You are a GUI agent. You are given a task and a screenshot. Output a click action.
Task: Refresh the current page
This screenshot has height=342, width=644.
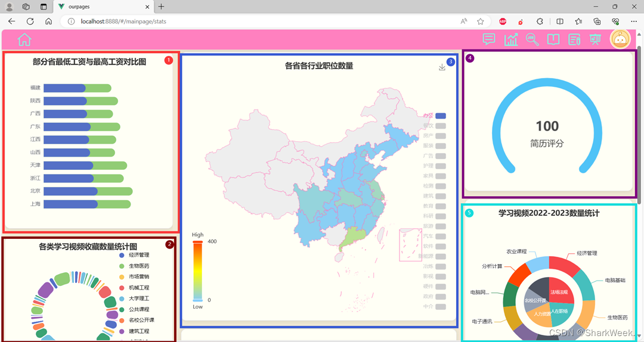(30, 21)
